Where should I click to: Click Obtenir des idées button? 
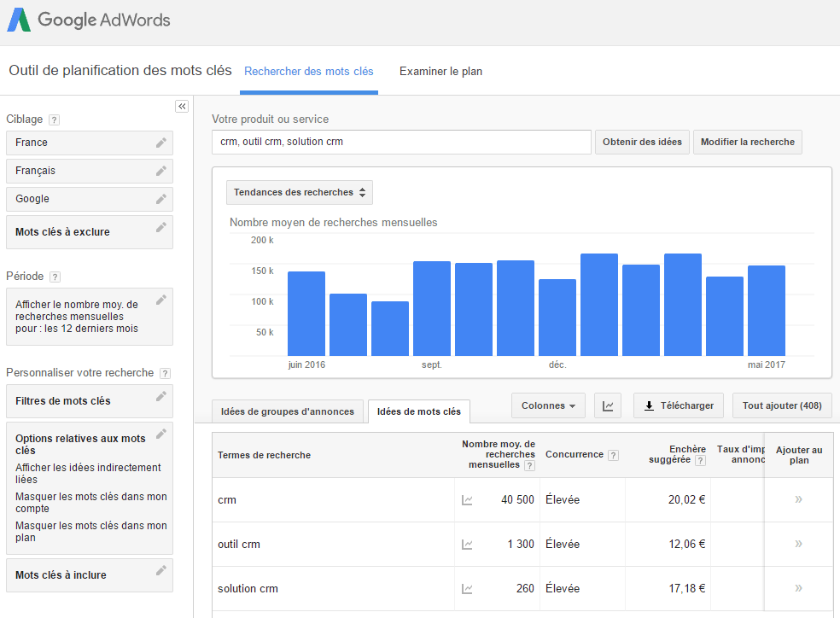(x=642, y=142)
